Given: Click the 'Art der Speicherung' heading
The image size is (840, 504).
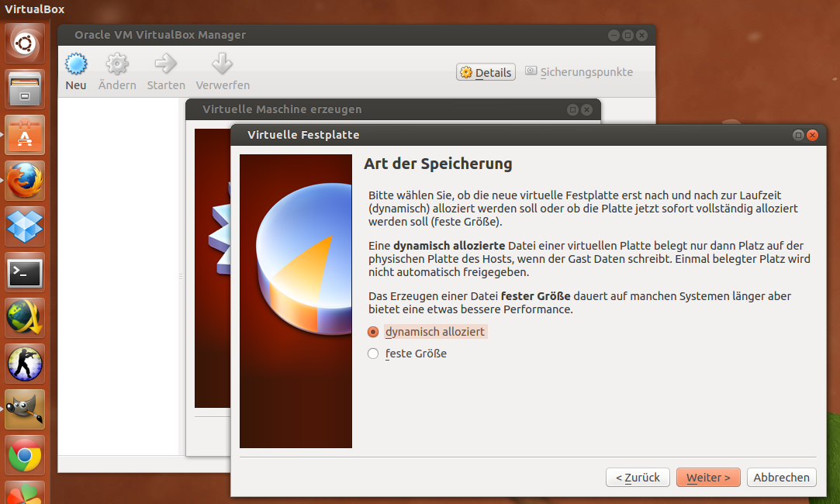Looking at the screenshot, I should 437,164.
